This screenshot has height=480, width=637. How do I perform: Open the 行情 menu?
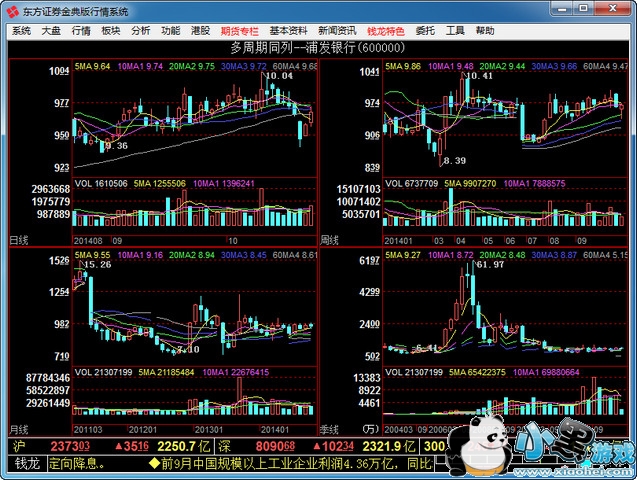tap(81, 31)
